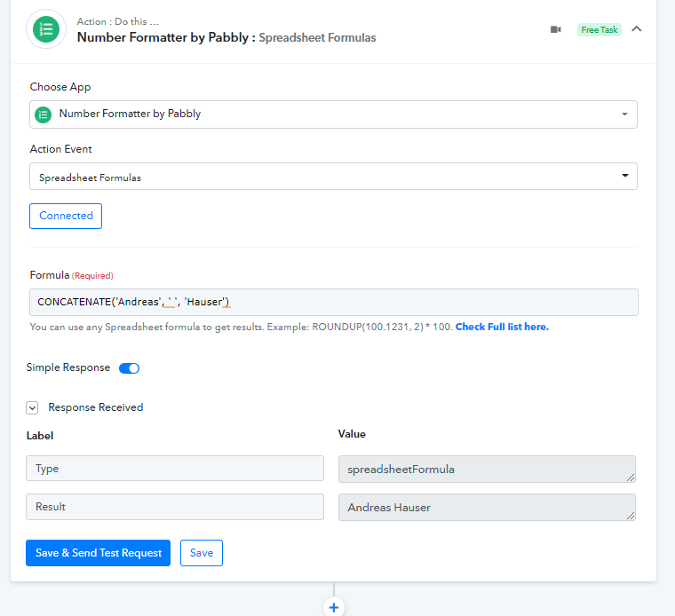Image resolution: width=675 pixels, height=616 pixels.
Task: Click the small app icon in Choose App field
Action: [43, 115]
